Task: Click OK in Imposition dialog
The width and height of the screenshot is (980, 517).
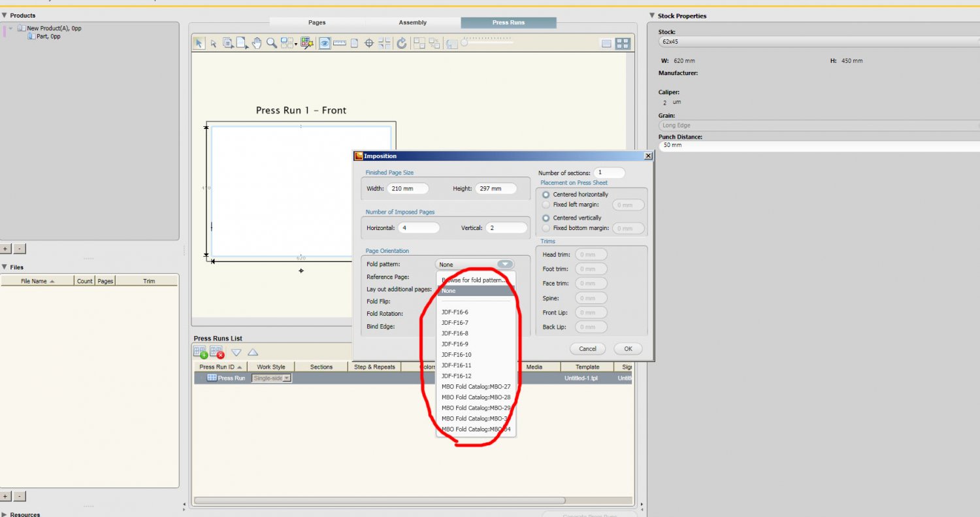Action: tap(627, 349)
